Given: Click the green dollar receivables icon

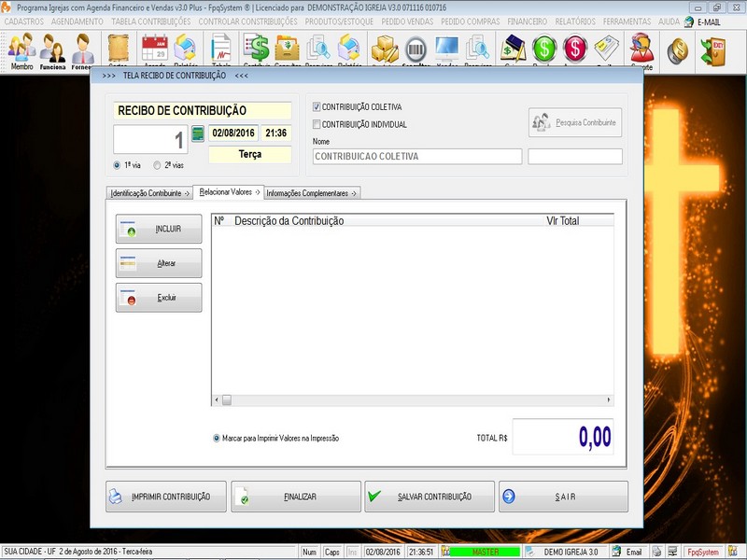Looking at the screenshot, I should 544,49.
